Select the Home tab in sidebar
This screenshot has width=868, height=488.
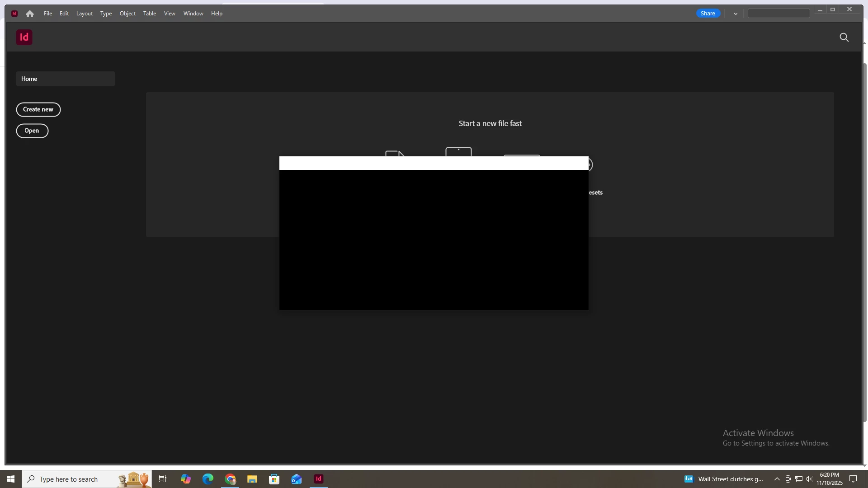[x=66, y=79]
